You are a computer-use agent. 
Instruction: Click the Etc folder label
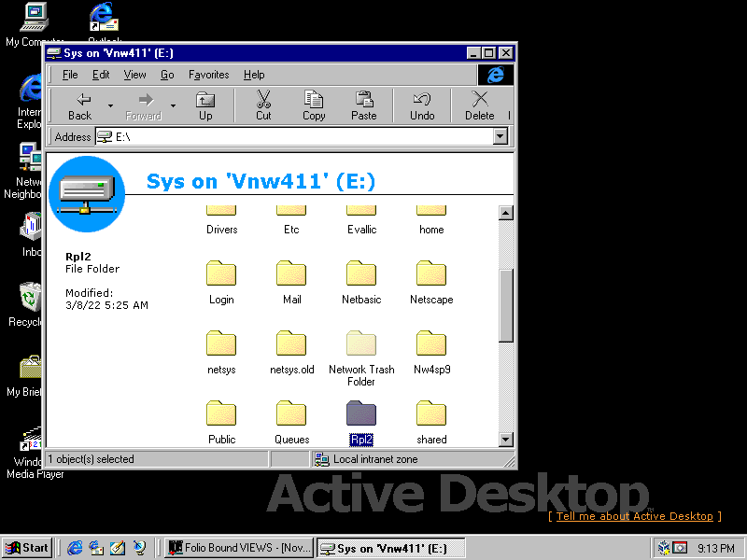(x=291, y=230)
